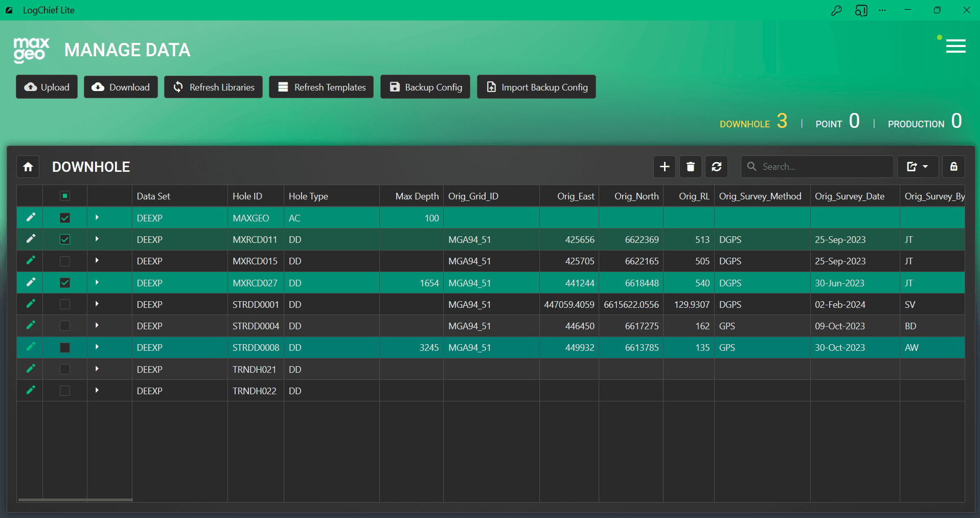Image resolution: width=980 pixels, height=518 pixels.
Task: Toggle the STRDD0008 row checkbox
Action: pos(65,347)
